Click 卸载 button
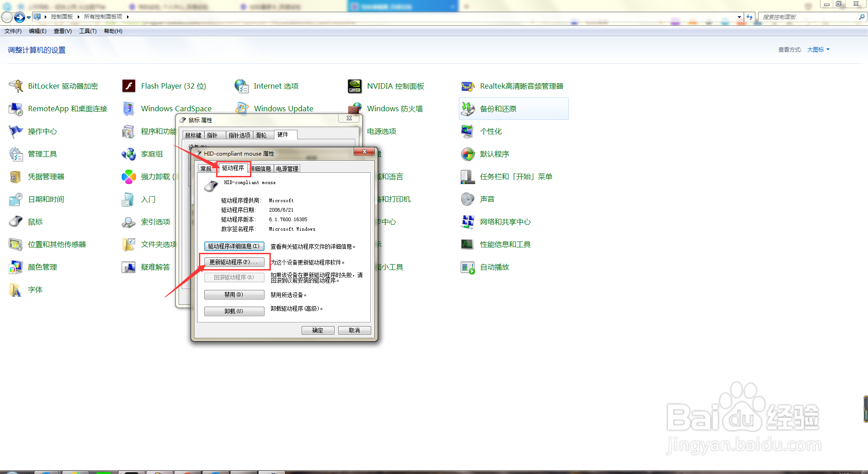 (234, 311)
